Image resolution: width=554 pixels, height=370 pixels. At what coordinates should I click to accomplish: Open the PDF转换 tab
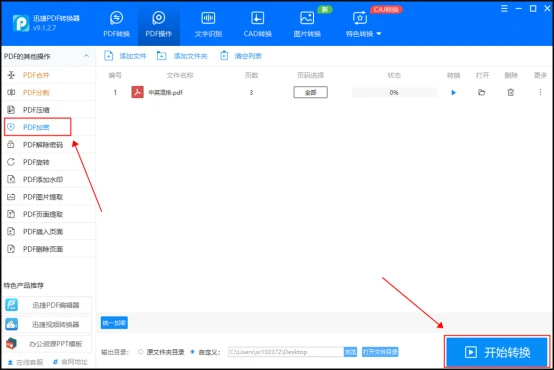tap(116, 24)
